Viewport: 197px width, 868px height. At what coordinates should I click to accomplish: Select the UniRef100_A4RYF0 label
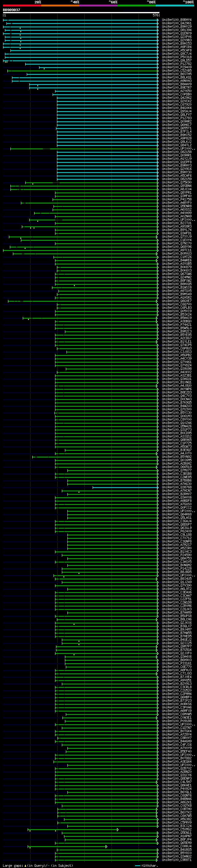pyautogui.click(x=176, y=203)
